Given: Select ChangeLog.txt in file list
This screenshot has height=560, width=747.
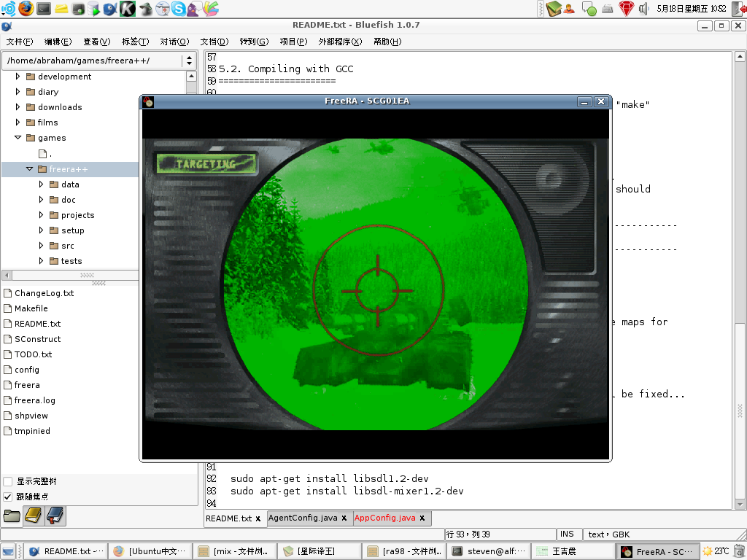Looking at the screenshot, I should (x=44, y=293).
